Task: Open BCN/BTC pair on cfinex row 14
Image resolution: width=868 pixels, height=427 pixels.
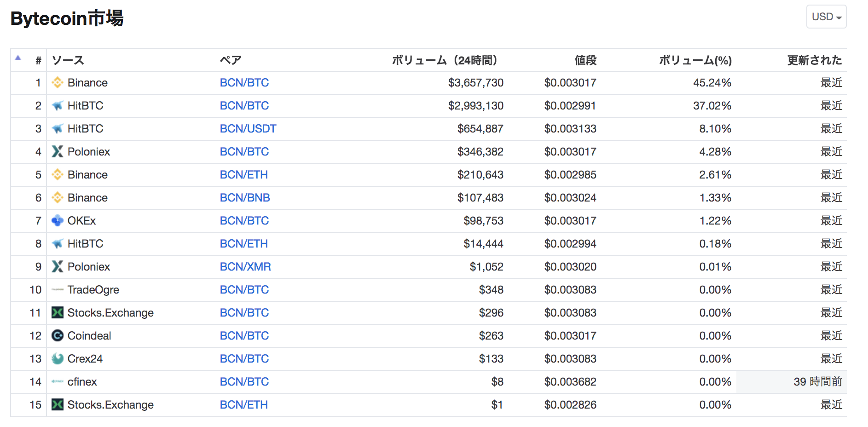Action: tap(244, 382)
